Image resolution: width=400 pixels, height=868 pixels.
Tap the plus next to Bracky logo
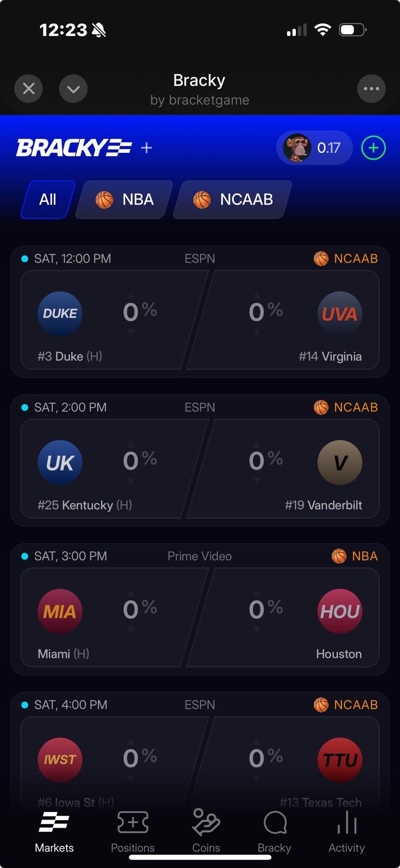[147, 148]
